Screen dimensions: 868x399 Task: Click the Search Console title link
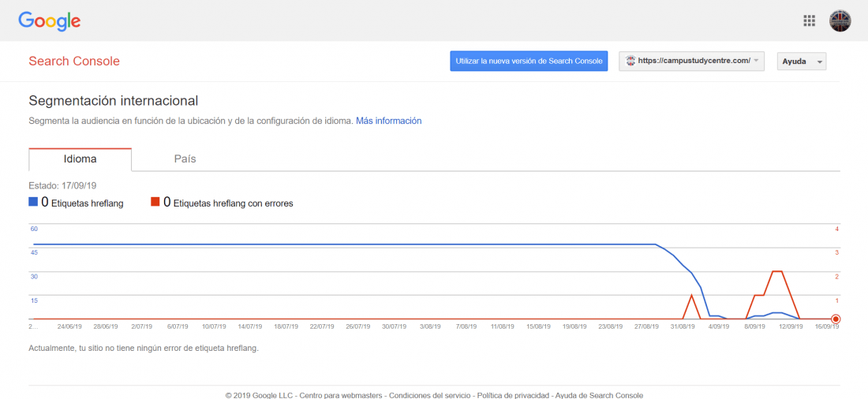pyautogui.click(x=74, y=61)
